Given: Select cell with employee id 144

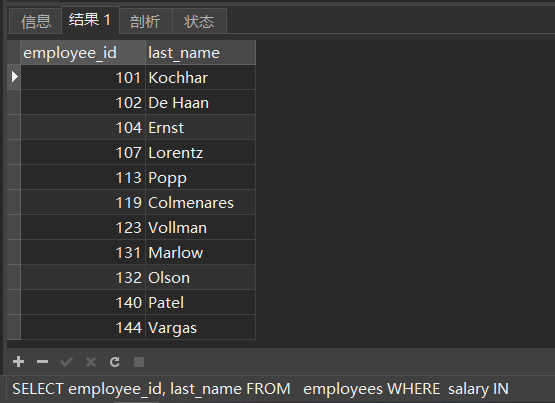Looking at the screenshot, I should point(83,328).
